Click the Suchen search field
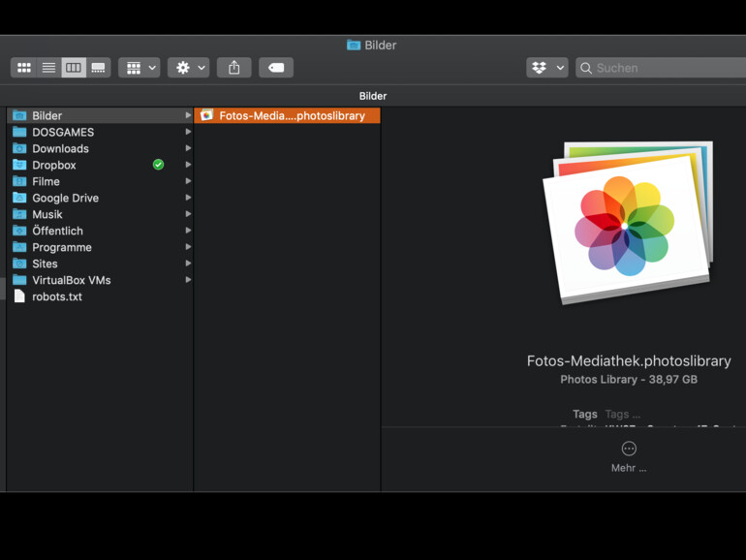Screen dimensions: 746x560 pos(661,68)
